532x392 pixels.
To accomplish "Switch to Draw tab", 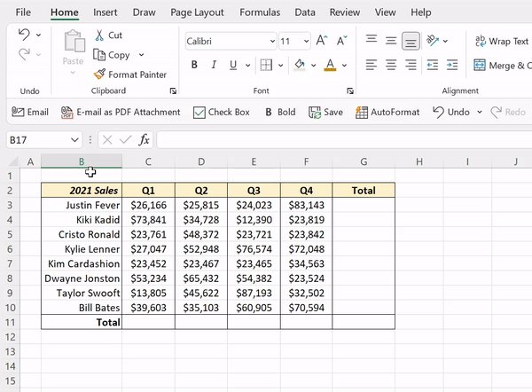I will [x=145, y=12].
